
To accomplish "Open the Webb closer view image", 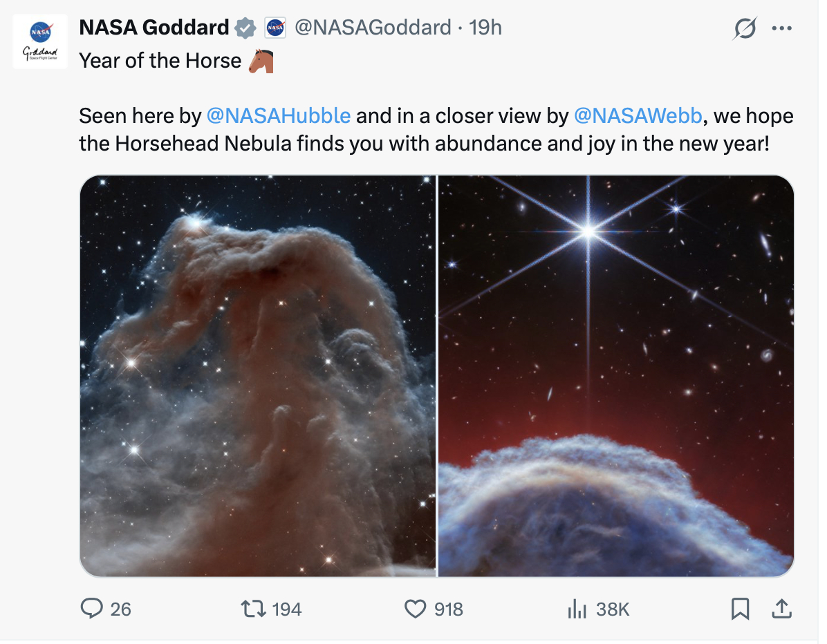I will point(616,376).
